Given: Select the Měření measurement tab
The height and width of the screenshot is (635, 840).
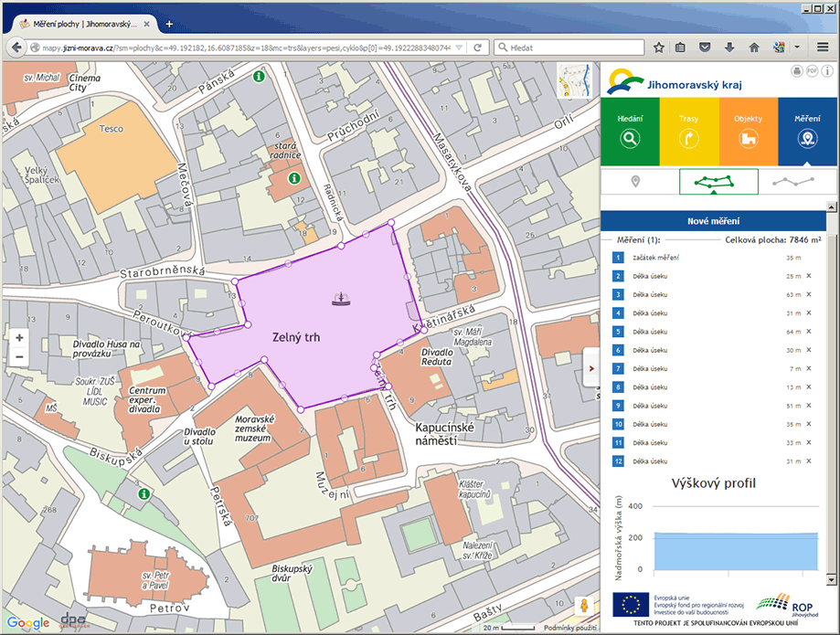Looking at the screenshot, I should (x=807, y=132).
